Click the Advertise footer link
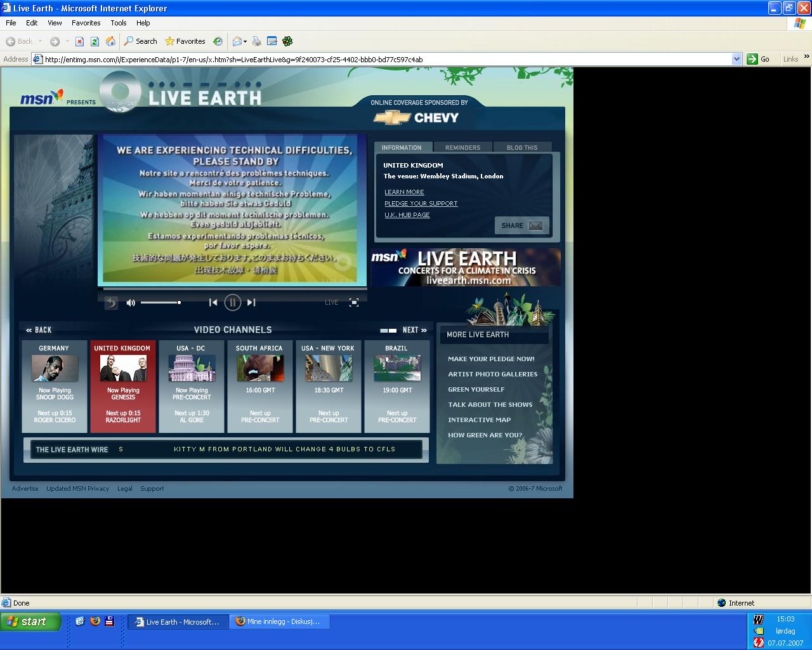This screenshot has width=812, height=650. pos(25,488)
